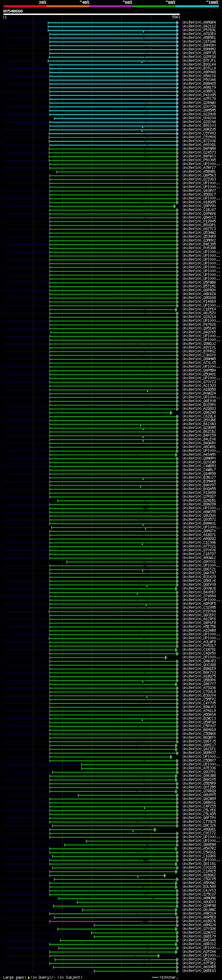
Task: Select the UniRef100_O24573 label
Action: pos(199,153)
